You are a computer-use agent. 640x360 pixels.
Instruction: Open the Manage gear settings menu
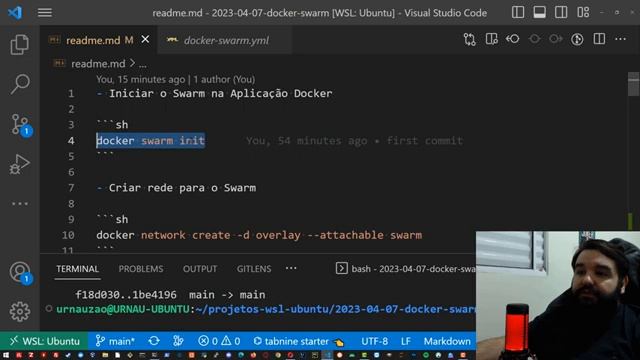coord(20,312)
